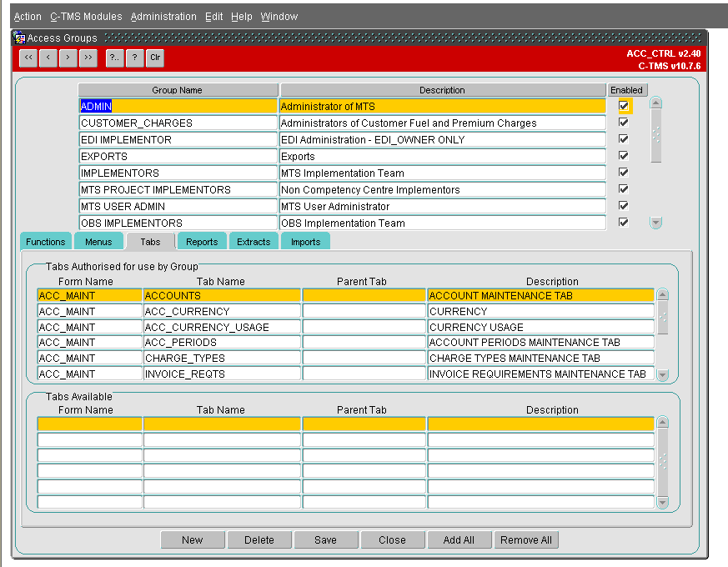Click 'INVOICE REQUIREMENTS MAINTENANCE TAB' description
This screenshot has height=567, width=728.
coord(541,374)
